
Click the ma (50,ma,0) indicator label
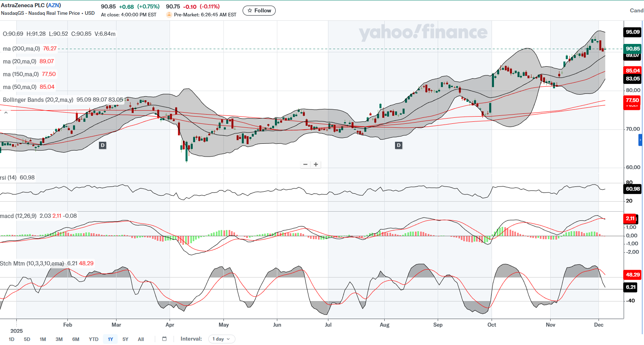coord(20,87)
